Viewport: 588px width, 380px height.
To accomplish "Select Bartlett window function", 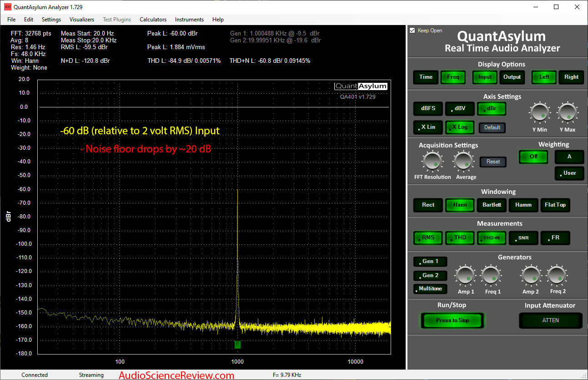I will [x=492, y=205].
